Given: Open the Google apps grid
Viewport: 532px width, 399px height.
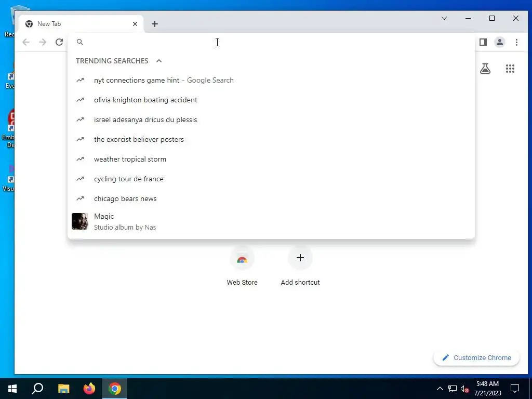Looking at the screenshot, I should point(510,69).
